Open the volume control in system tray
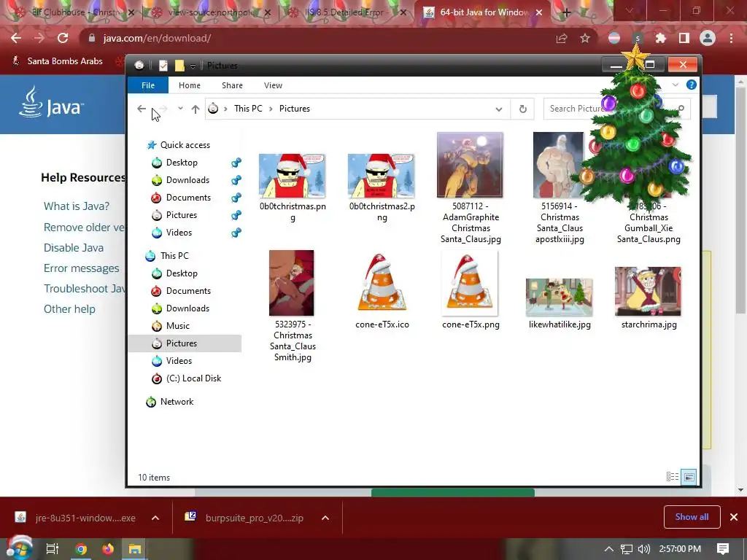The height and width of the screenshot is (560, 747). [x=643, y=549]
